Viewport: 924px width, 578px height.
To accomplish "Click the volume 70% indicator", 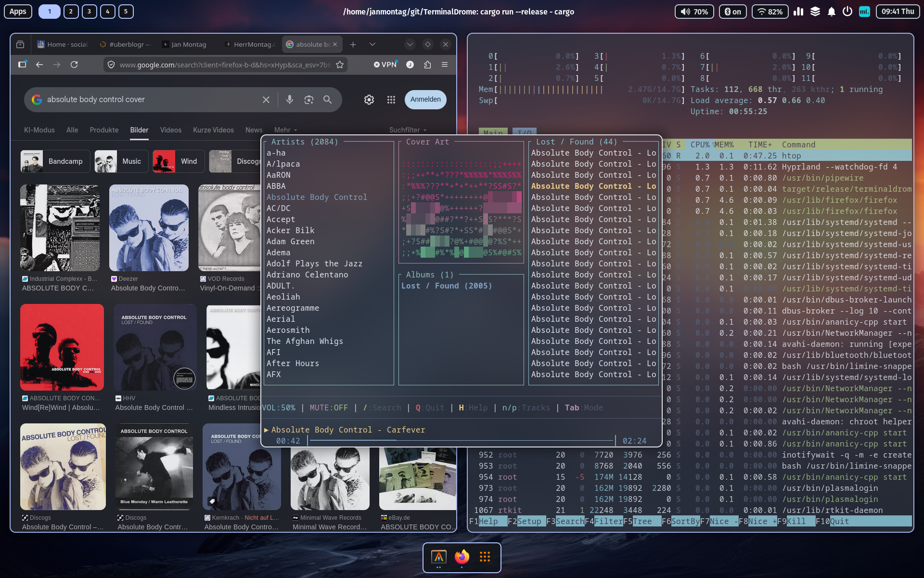I will 694,12.
